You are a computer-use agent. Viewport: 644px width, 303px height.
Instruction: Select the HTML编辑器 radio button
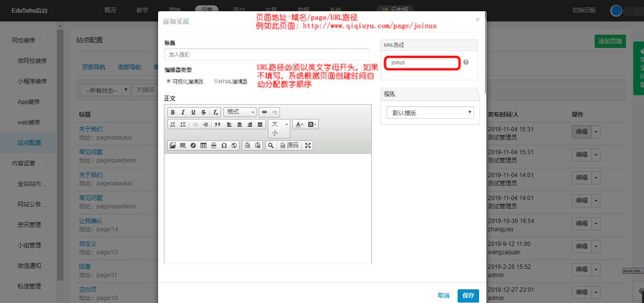216,81
